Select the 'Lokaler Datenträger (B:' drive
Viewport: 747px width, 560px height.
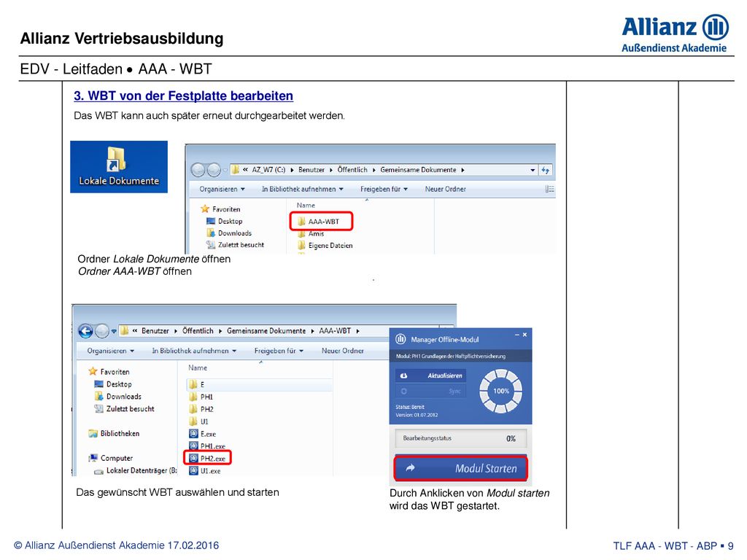[136, 470]
